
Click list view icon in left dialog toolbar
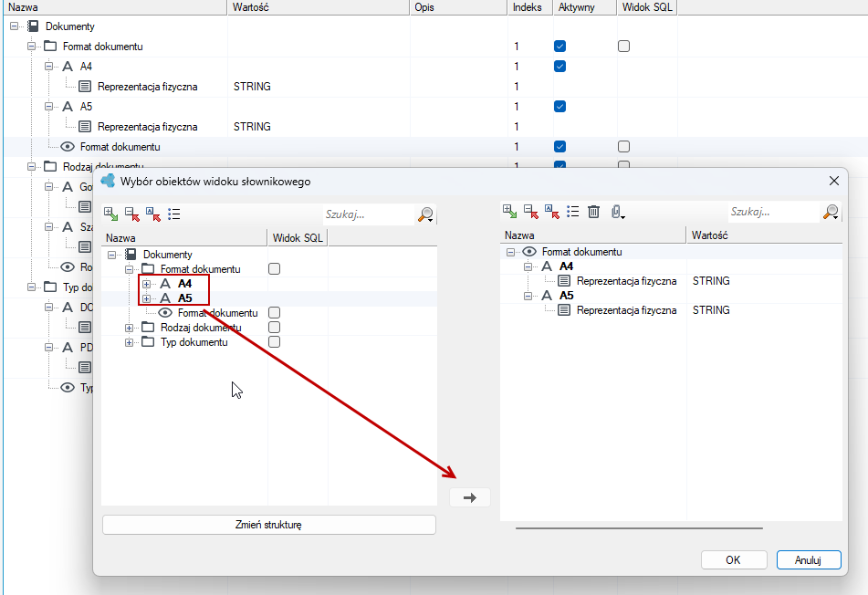pyautogui.click(x=173, y=214)
